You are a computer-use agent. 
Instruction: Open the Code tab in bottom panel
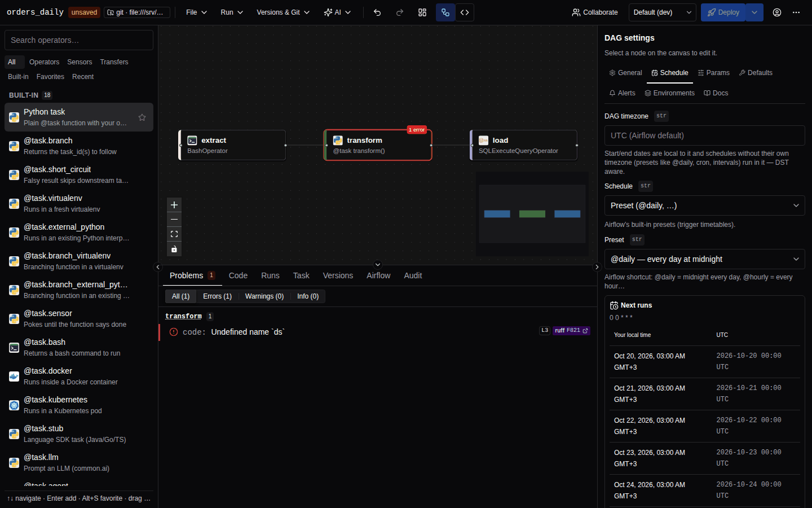[x=238, y=275]
